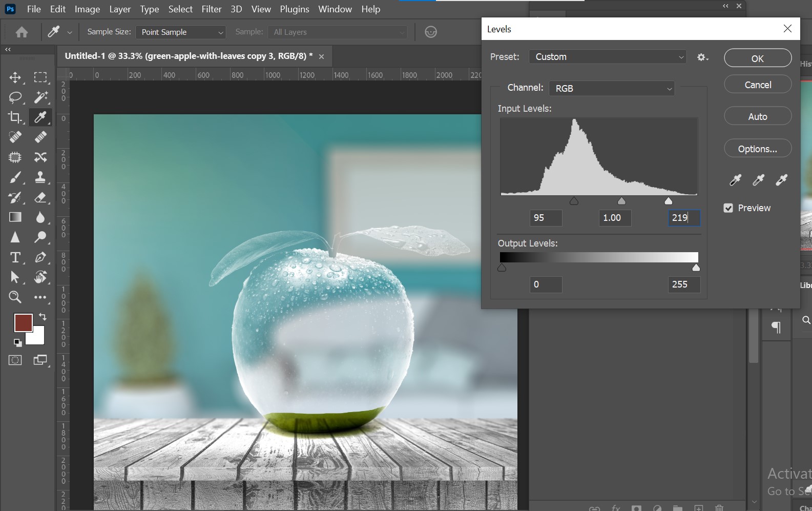Select the Rotate View hand tool

click(x=40, y=277)
